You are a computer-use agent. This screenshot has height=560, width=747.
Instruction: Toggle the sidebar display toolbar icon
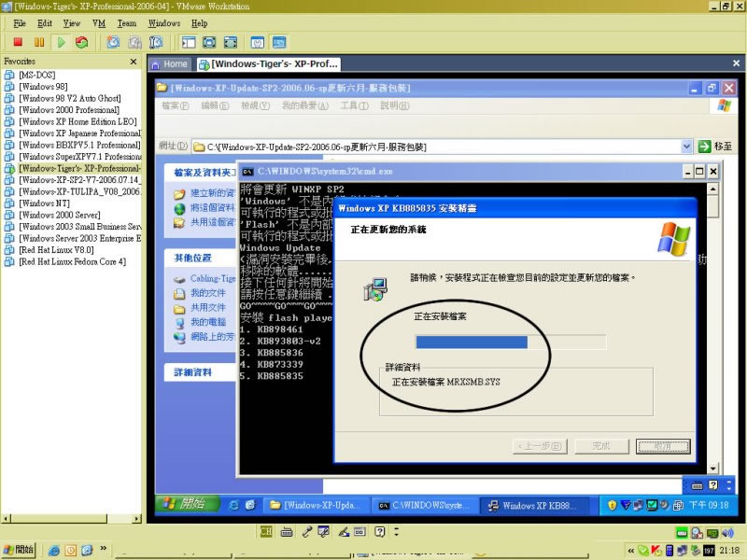(189, 42)
